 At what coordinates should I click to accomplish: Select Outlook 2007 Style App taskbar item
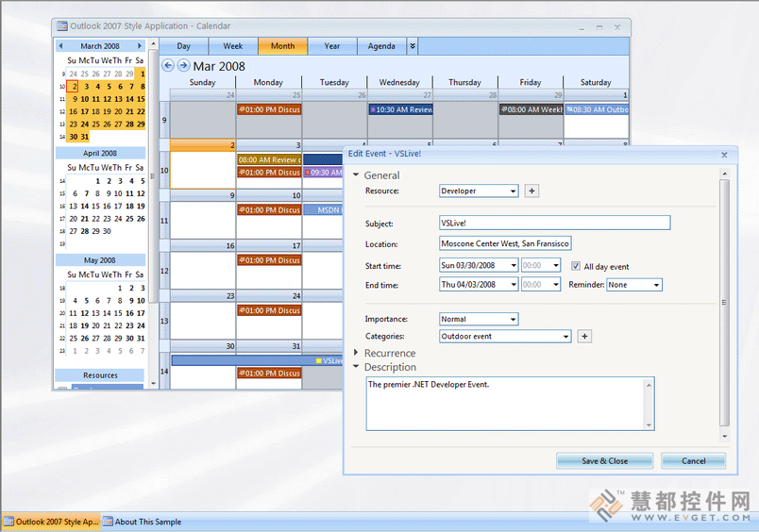pos(51,522)
